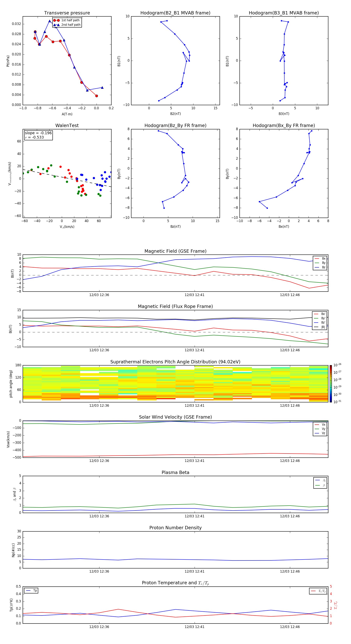Image resolution: width=351 pixels, height=644 pixels.
Task: Click the 'V_remaining(km/s)' y-axis label
Action: pyautogui.click(x=10, y=173)
